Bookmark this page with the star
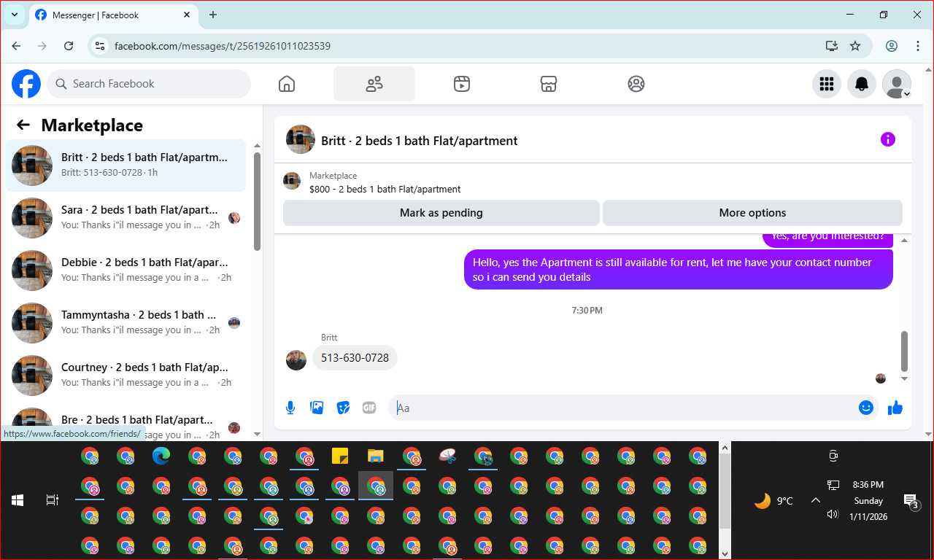 point(855,46)
